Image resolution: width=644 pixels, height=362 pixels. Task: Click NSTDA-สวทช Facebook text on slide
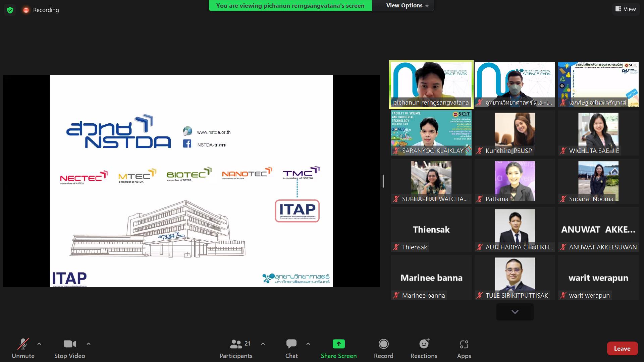[x=212, y=145]
